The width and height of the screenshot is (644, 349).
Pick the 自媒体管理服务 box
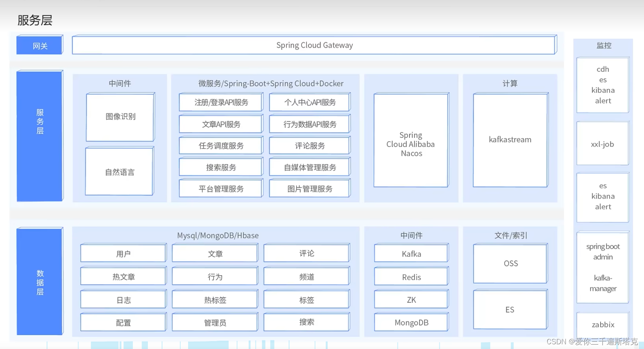(x=310, y=167)
